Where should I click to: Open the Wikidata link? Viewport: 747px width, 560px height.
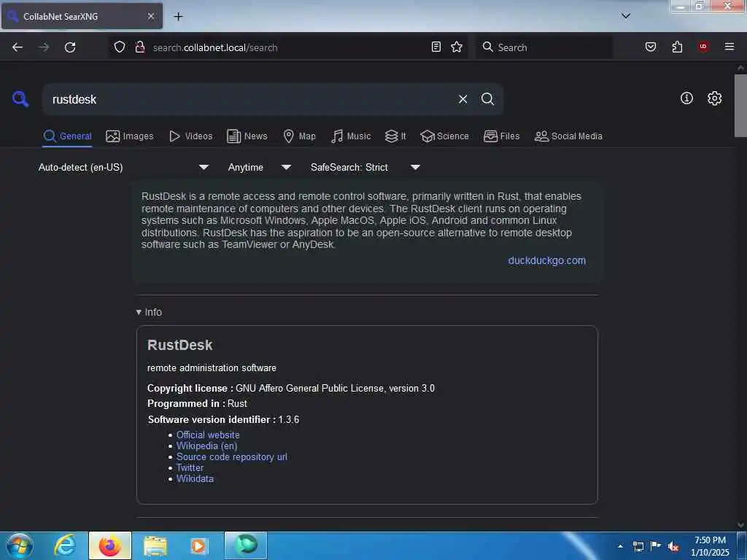pyautogui.click(x=195, y=478)
